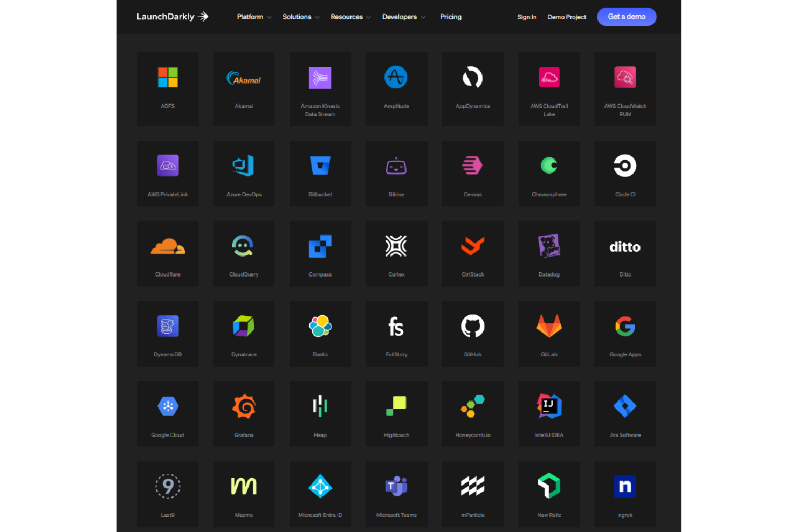
Task: Select the GitLab fox logo
Action: (x=549, y=326)
